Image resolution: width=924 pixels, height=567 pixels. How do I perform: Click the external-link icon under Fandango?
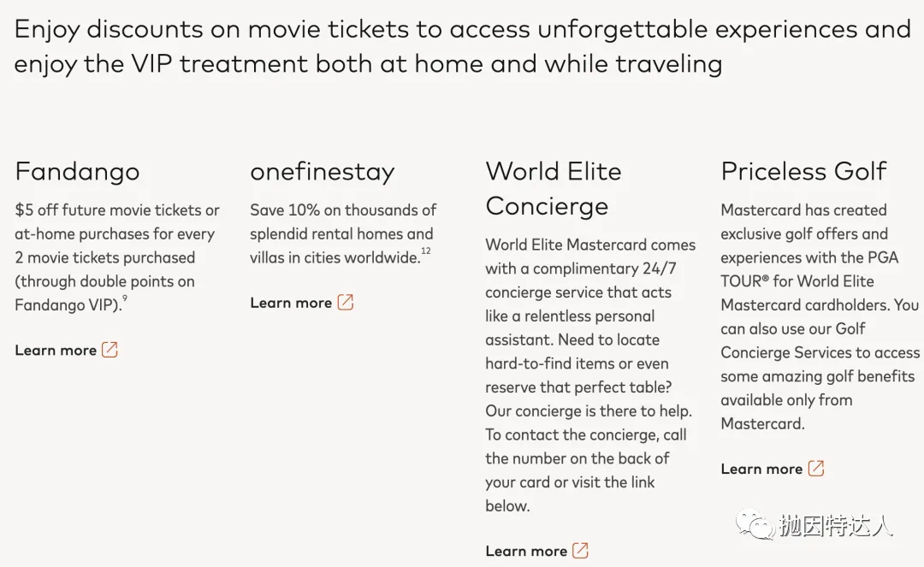pyautogui.click(x=110, y=350)
